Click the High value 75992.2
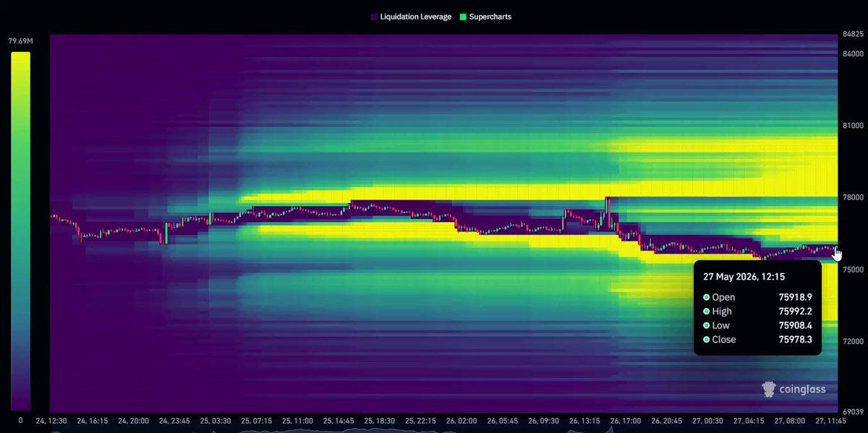The width and height of the screenshot is (868, 433). (x=796, y=312)
